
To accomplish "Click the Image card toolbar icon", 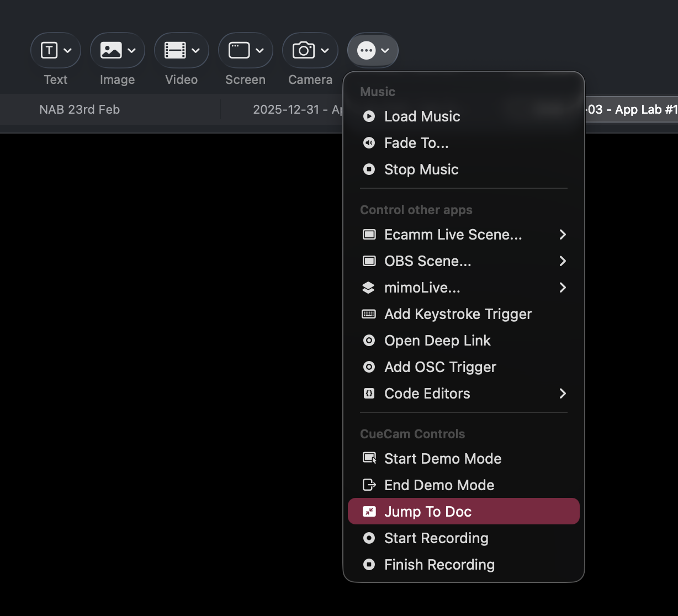I will pyautogui.click(x=111, y=51).
